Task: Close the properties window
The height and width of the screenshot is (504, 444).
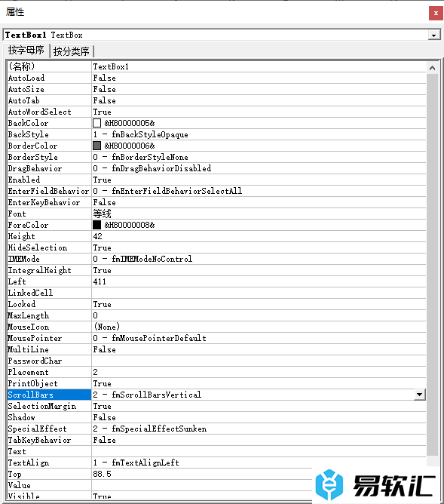Action: coord(436,13)
